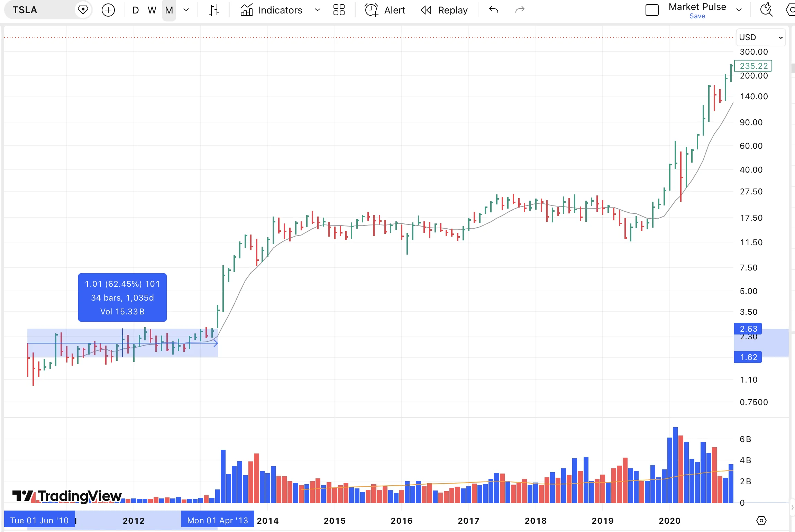The height and width of the screenshot is (532, 795).
Task: Open quick search lightning icon
Action: (766, 10)
